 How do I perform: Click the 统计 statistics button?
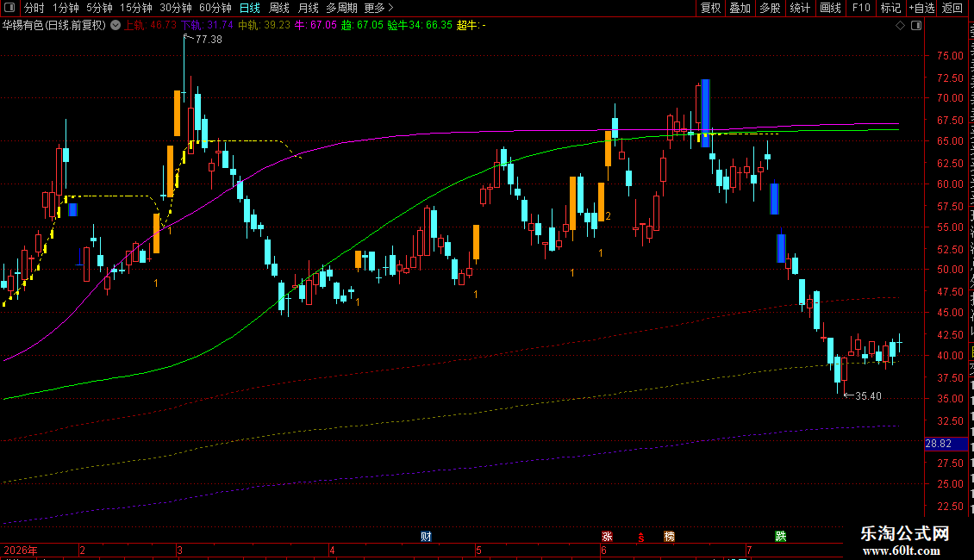coord(800,8)
